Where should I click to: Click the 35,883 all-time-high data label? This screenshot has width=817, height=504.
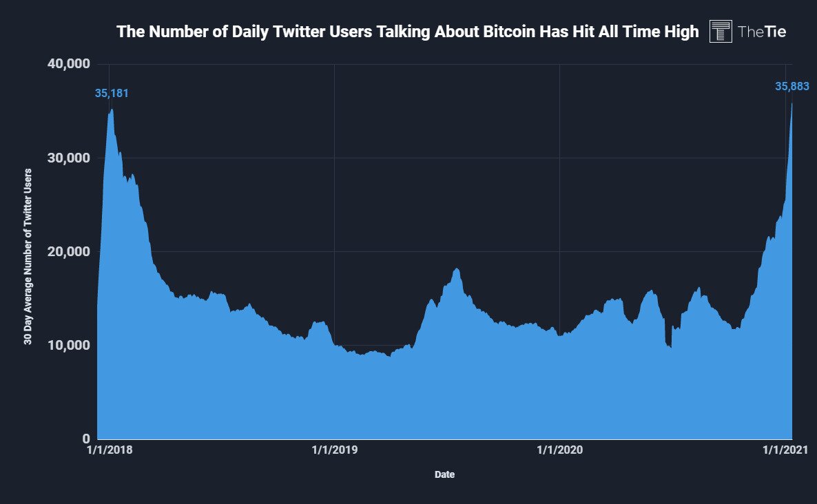[x=792, y=87]
